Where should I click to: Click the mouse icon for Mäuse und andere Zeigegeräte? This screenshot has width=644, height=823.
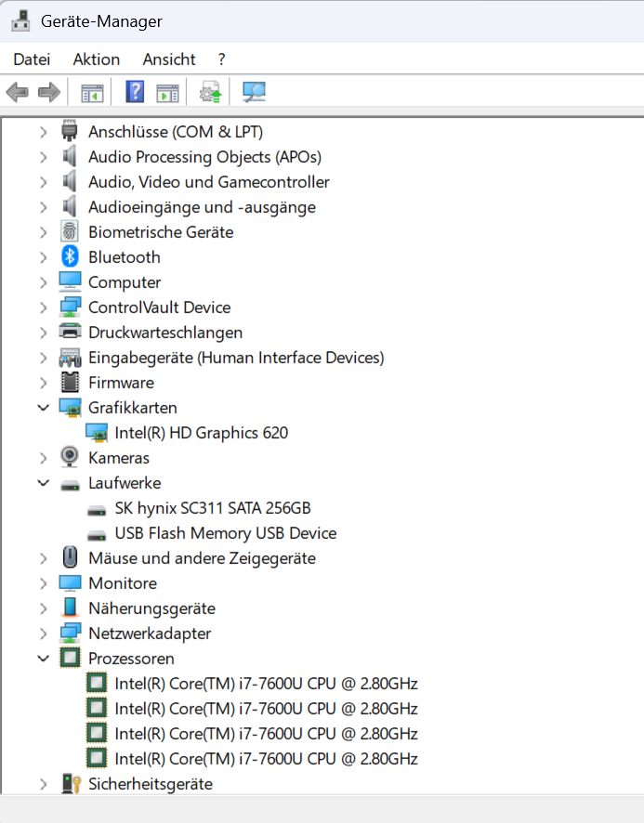(x=70, y=557)
